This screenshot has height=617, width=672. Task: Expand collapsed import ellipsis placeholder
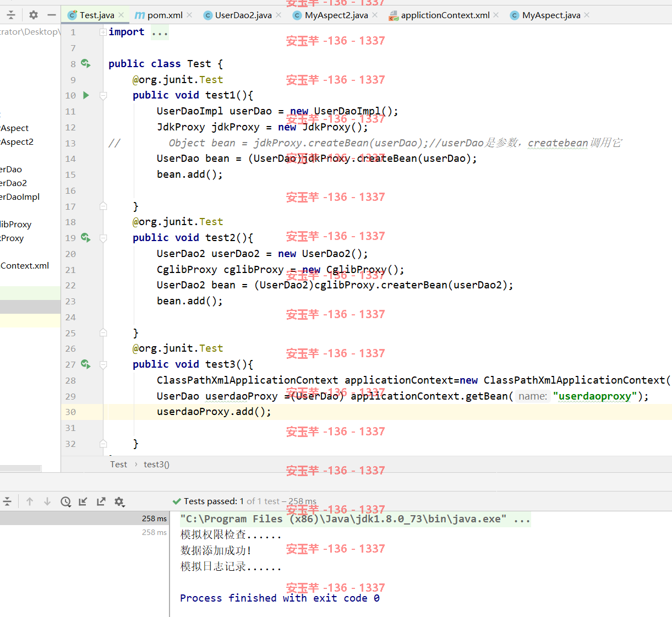160,32
